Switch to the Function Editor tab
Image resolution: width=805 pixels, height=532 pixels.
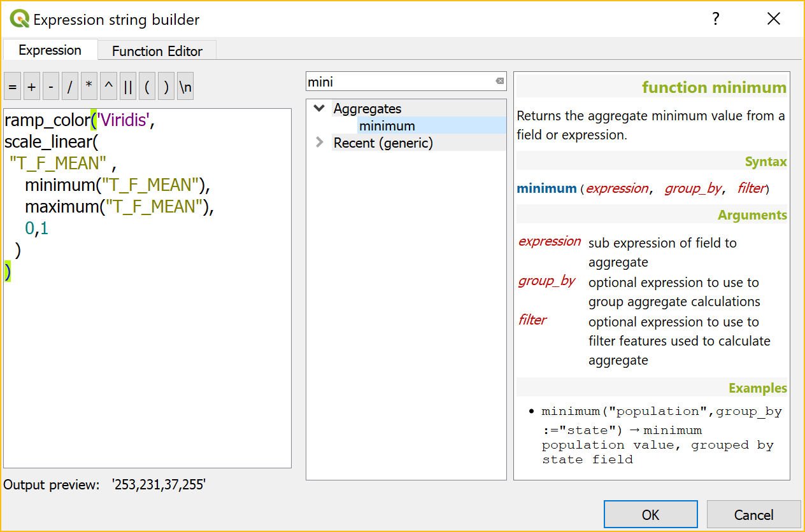point(157,51)
